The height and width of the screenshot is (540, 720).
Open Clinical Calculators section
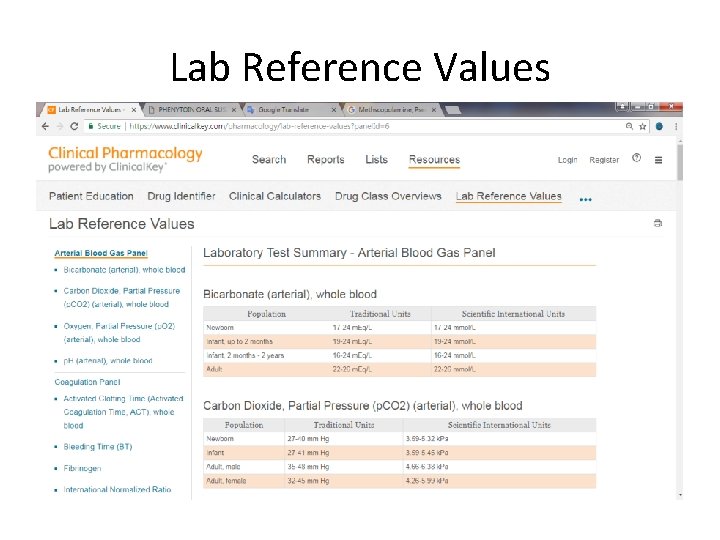click(x=275, y=196)
